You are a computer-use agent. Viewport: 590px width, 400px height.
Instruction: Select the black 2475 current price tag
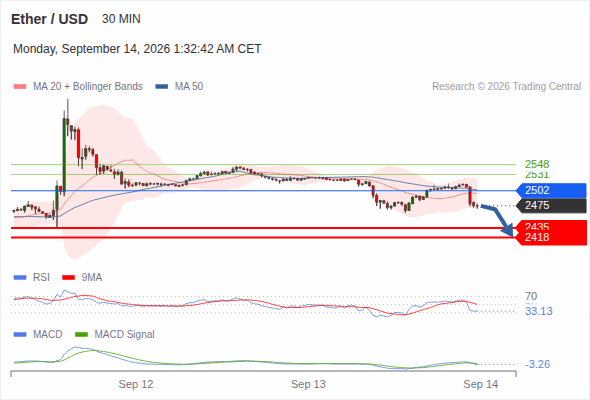coord(551,205)
